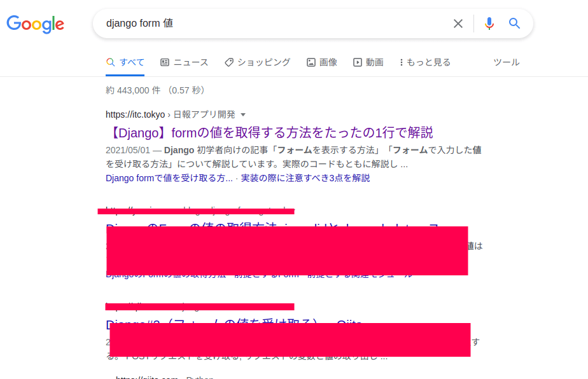Switch to the 画像 tab
Image resolution: width=588 pixels, height=379 pixels.
click(x=322, y=62)
